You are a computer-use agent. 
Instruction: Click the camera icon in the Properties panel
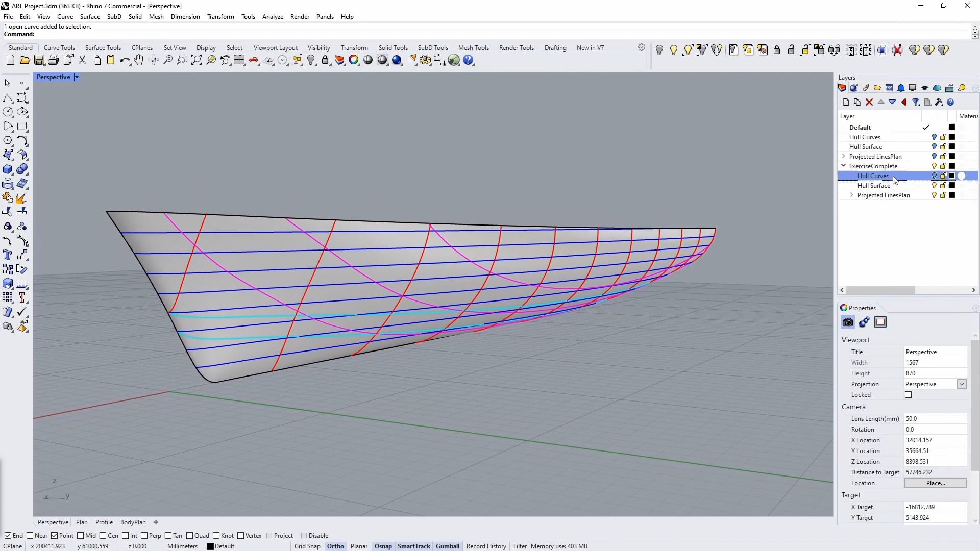click(848, 322)
